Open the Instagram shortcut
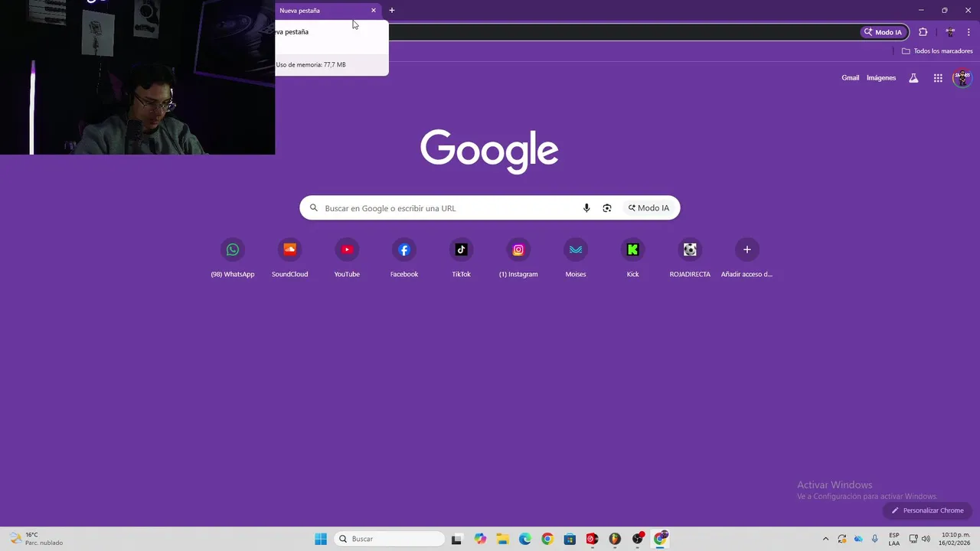Screen dimensions: 980x551 (518, 259)
